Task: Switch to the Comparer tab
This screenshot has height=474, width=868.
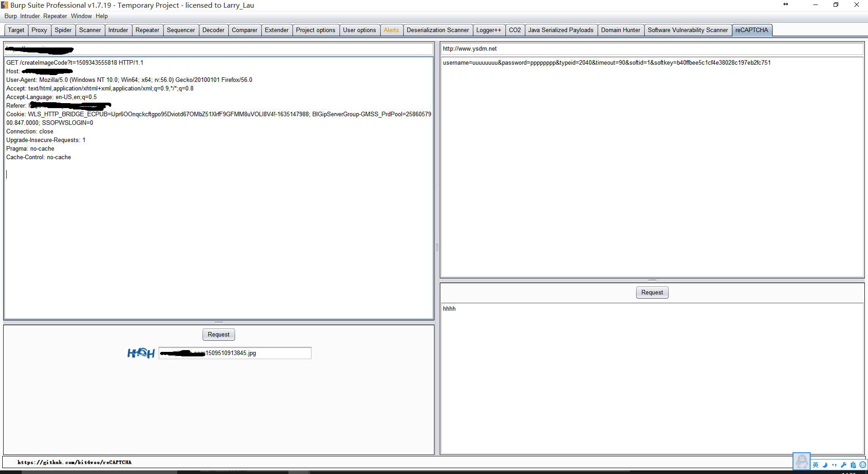Action: click(245, 30)
